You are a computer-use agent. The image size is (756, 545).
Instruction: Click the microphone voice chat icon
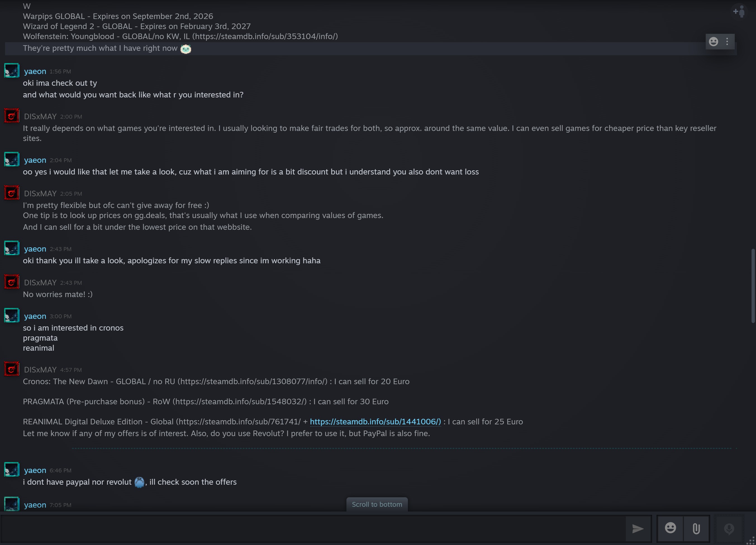pyautogui.click(x=729, y=529)
